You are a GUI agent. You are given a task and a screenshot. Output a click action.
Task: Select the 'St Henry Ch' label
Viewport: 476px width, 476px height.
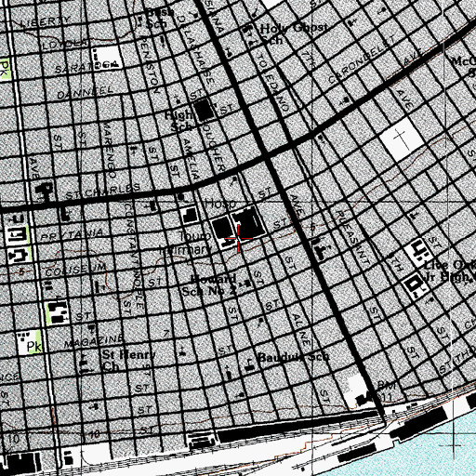(x=128, y=361)
